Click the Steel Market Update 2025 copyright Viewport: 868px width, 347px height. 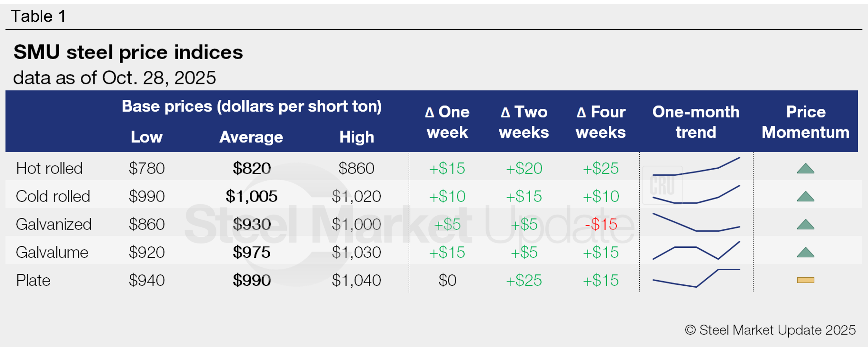(770, 330)
